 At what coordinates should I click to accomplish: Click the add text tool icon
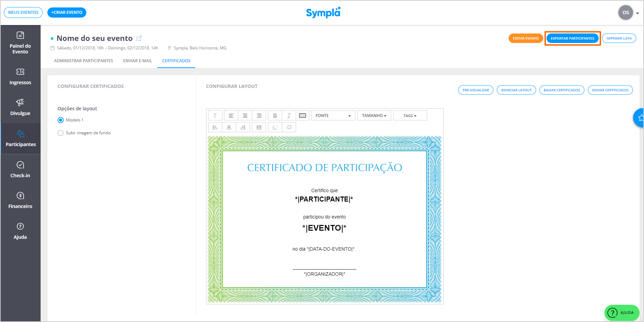[215, 116]
